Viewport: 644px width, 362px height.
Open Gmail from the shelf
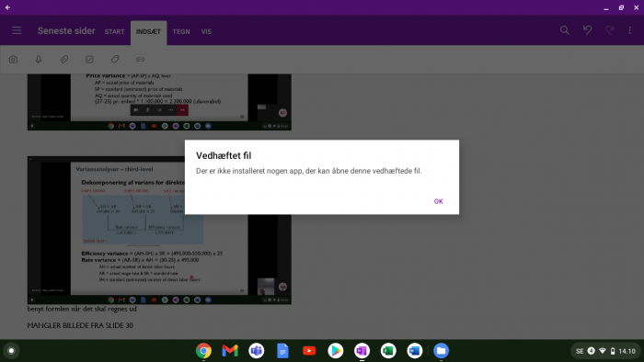230,351
